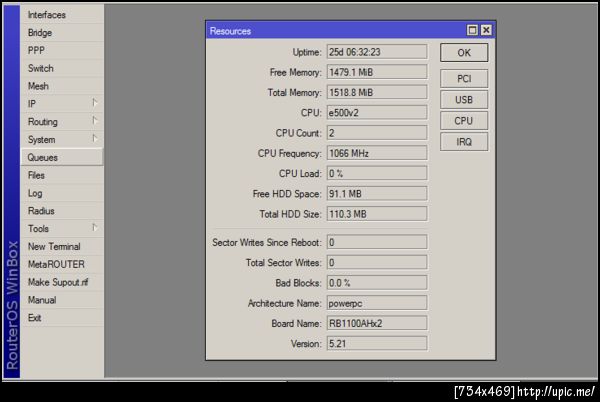Maximize the Resources window
The image size is (600, 402).
[472, 30]
